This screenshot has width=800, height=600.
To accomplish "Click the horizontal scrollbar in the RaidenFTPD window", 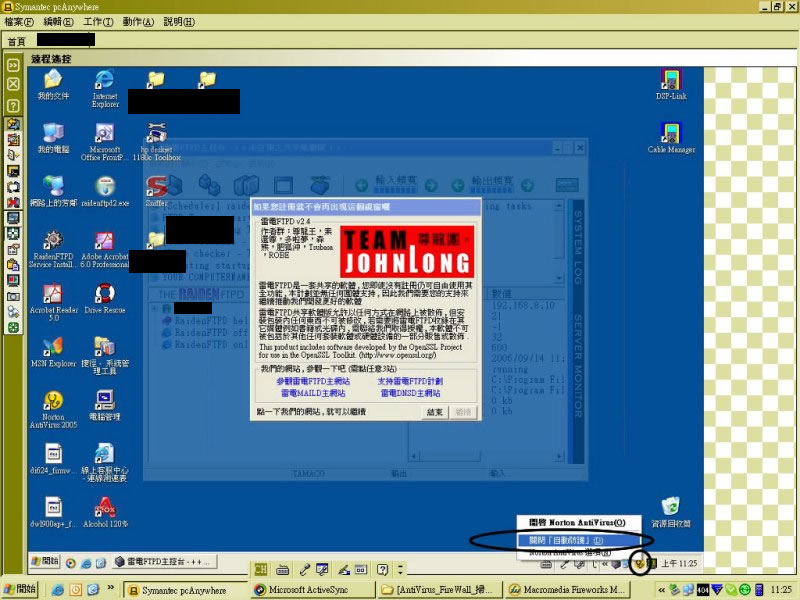I will click(x=486, y=456).
